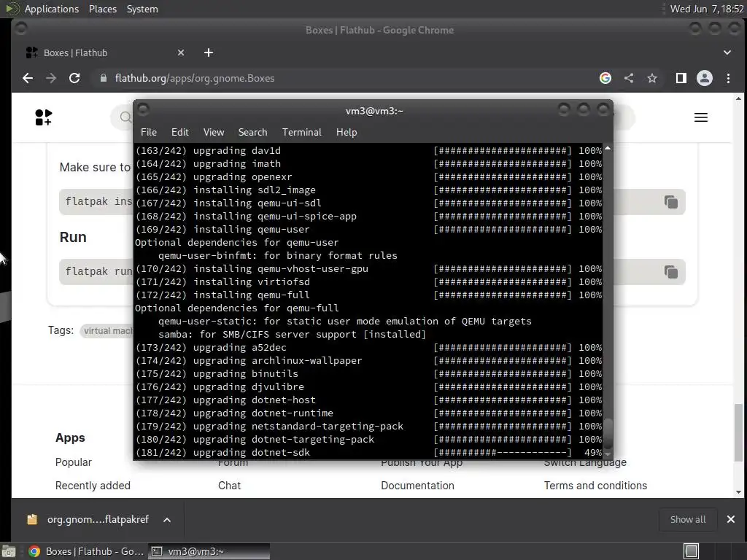Open the terminal File menu

(x=149, y=133)
